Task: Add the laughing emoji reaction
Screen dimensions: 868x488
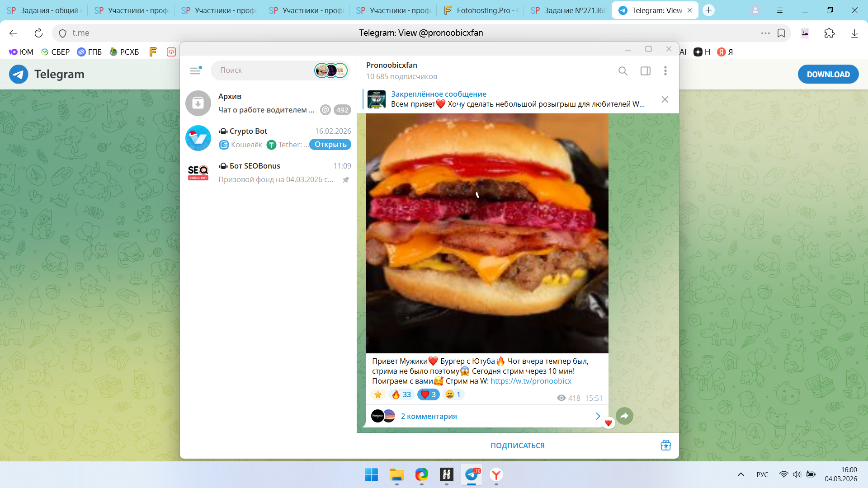Action: (x=453, y=394)
